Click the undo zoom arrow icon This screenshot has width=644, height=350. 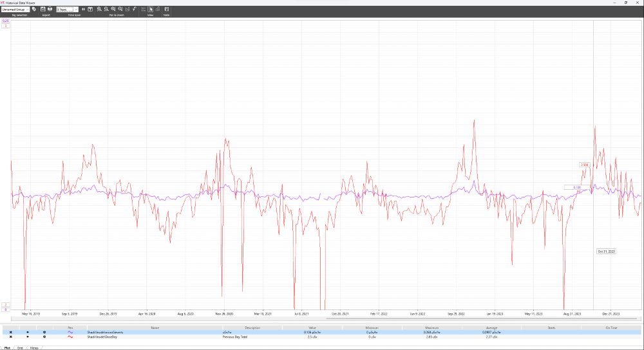135,9
